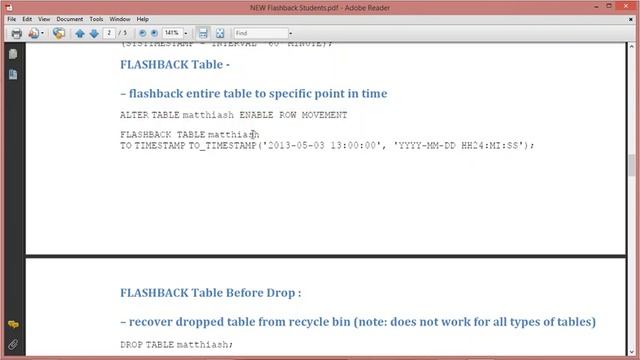Click the 'FLASHBACK Table -' heading
The width and height of the screenshot is (640, 360).
pos(175,64)
